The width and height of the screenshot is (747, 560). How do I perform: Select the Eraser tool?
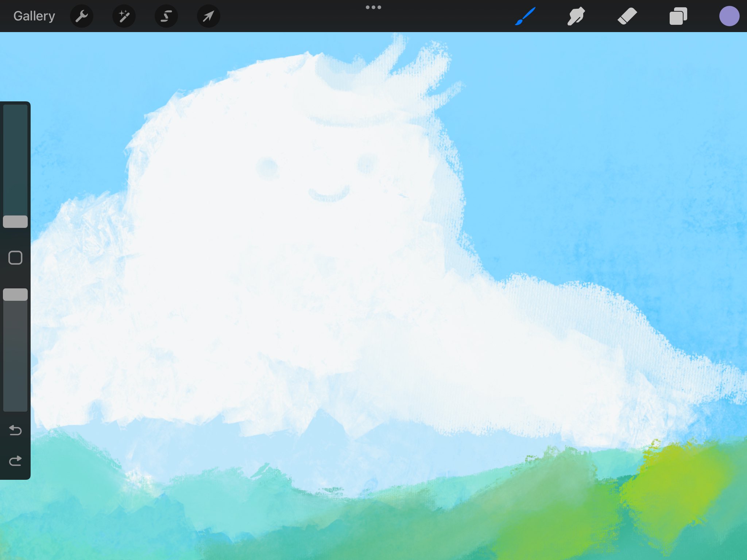(x=627, y=16)
